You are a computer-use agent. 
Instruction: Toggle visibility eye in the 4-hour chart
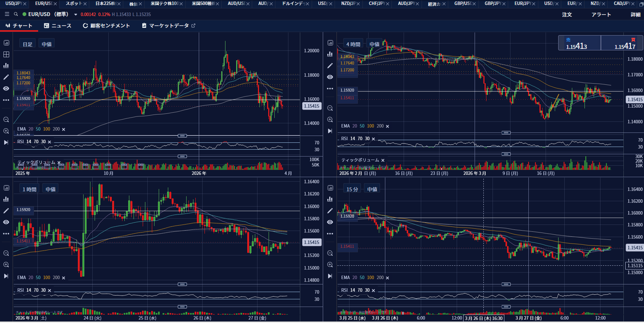point(330,77)
